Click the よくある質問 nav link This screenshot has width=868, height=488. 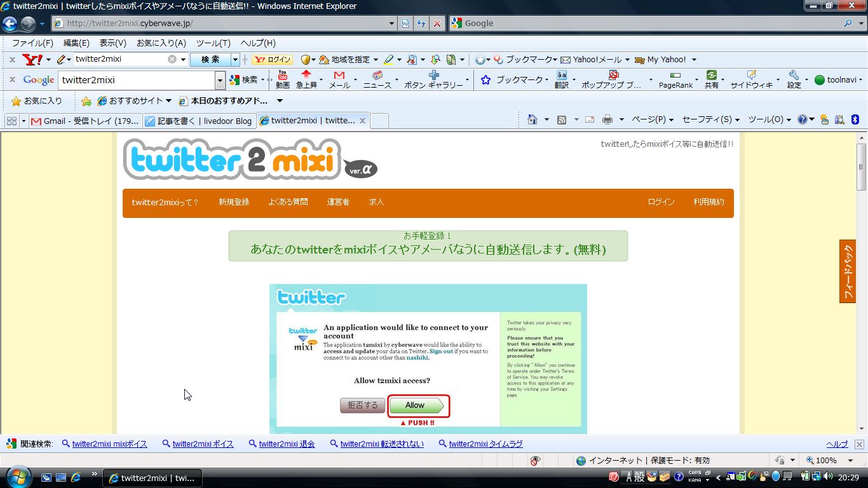point(288,202)
